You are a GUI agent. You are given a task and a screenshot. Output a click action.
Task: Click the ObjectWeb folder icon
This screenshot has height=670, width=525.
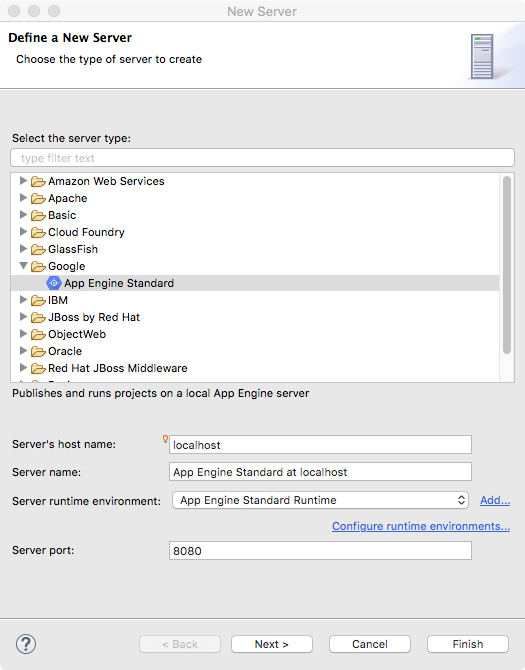point(38,335)
